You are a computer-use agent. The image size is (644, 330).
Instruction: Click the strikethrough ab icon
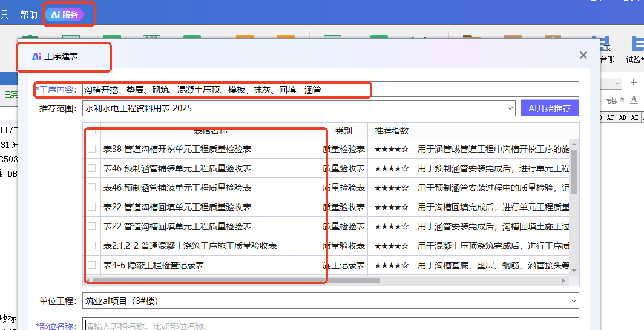tap(611, 100)
